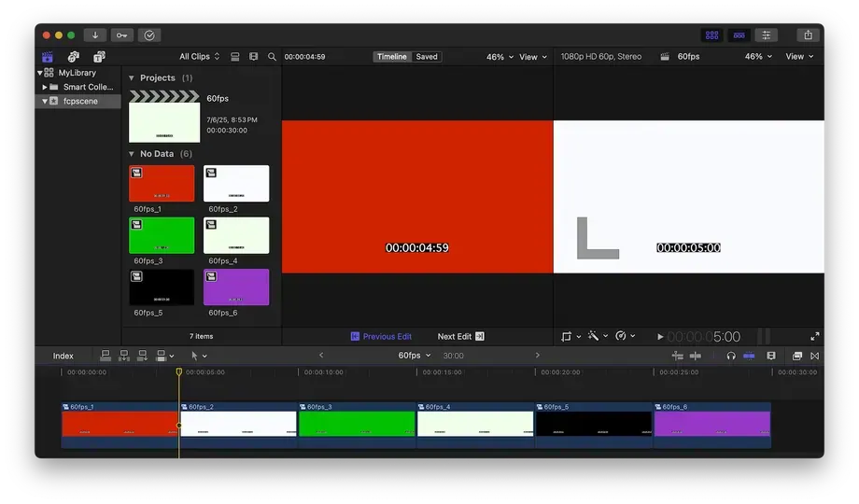Click the Import Media arrow icon
The width and height of the screenshot is (859, 504).
[95, 35]
